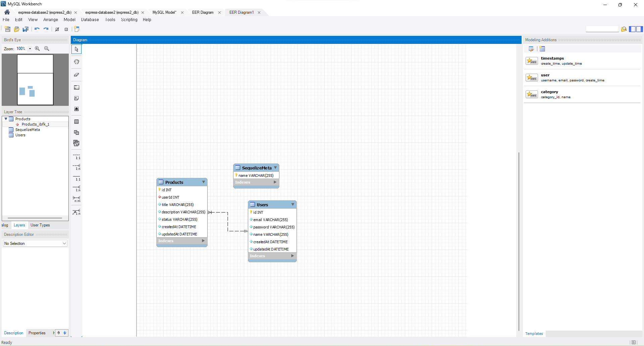The width and height of the screenshot is (644, 346).
Task: Click the search find icon beside search box
Action: click(x=624, y=29)
